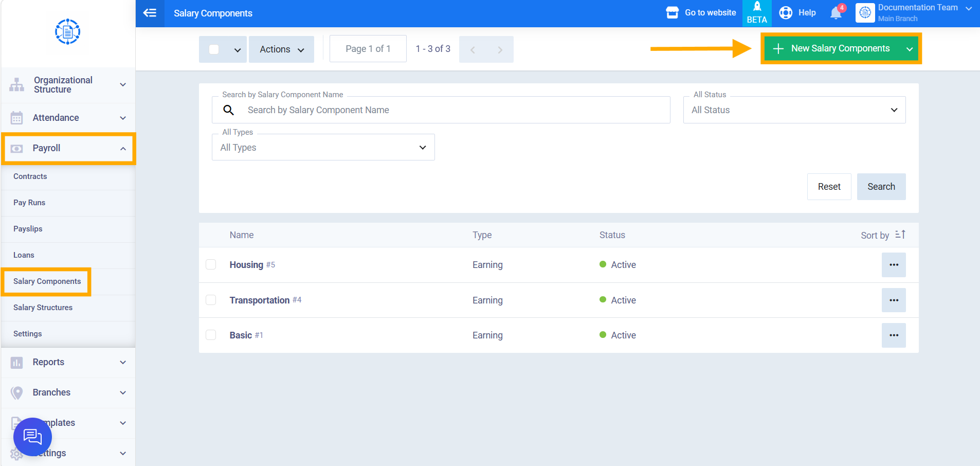Open the Basic salary component
The image size is (980, 466).
click(x=241, y=335)
